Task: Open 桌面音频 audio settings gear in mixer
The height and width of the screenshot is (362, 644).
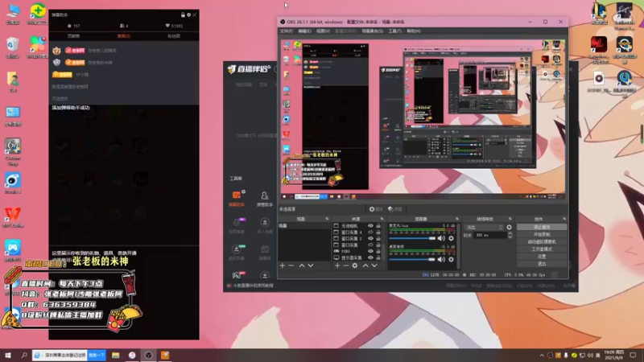Action: (x=451, y=259)
